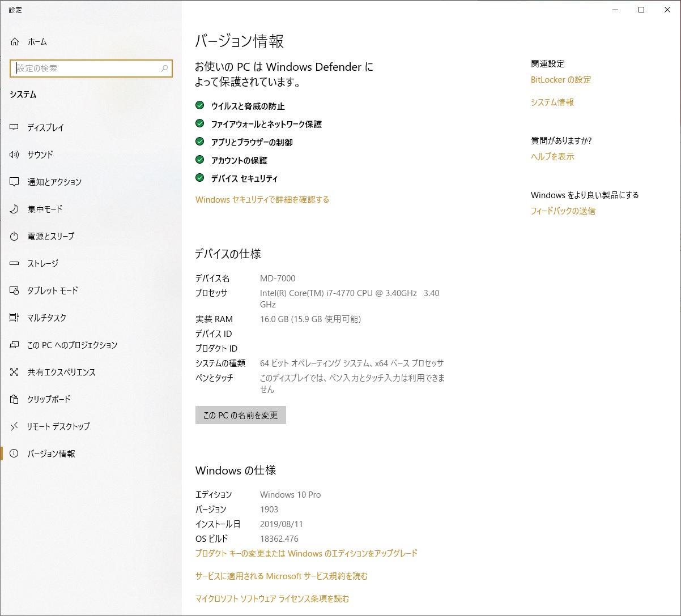The width and height of the screenshot is (681, 616).
Task: Click the 電源とスリープ power icon
Action: coord(15,236)
